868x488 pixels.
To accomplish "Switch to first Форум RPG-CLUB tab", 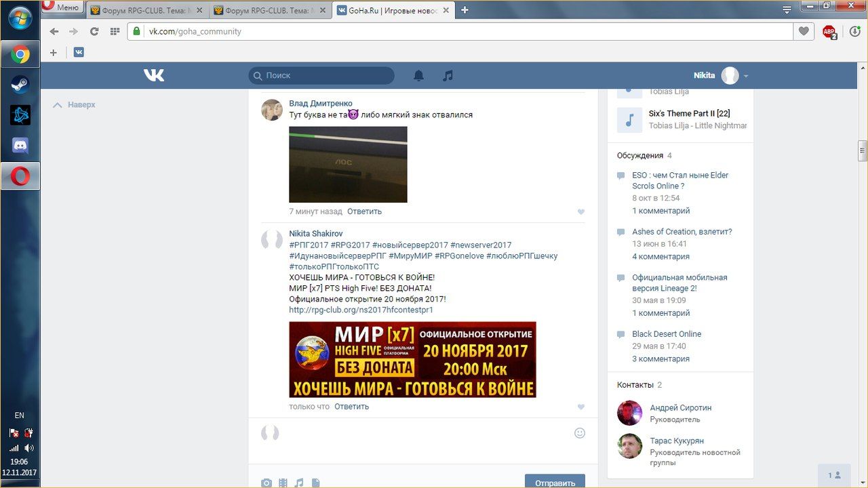I will pos(145,10).
